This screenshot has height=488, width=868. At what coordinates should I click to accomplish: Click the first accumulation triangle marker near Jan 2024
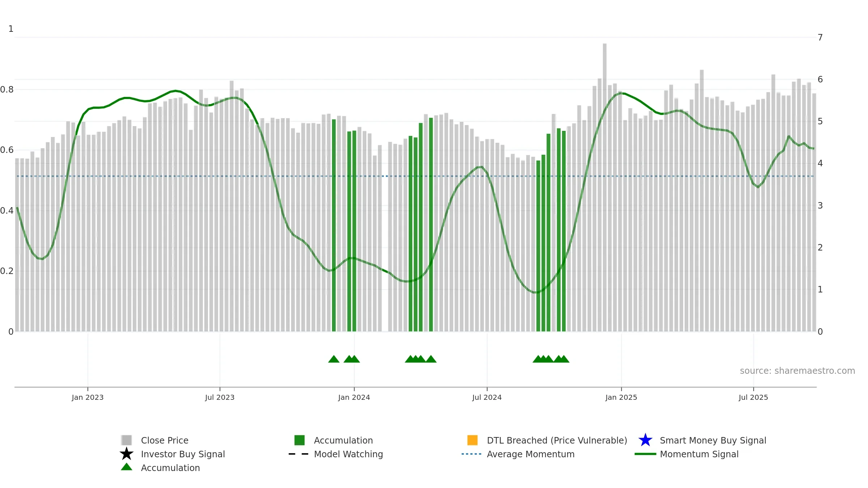click(334, 359)
